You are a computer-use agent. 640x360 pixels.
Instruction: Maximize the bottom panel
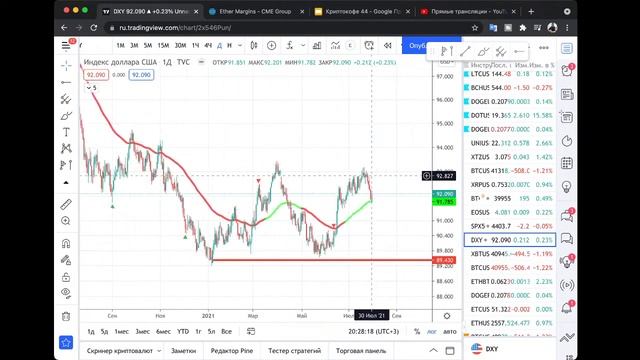(450, 351)
